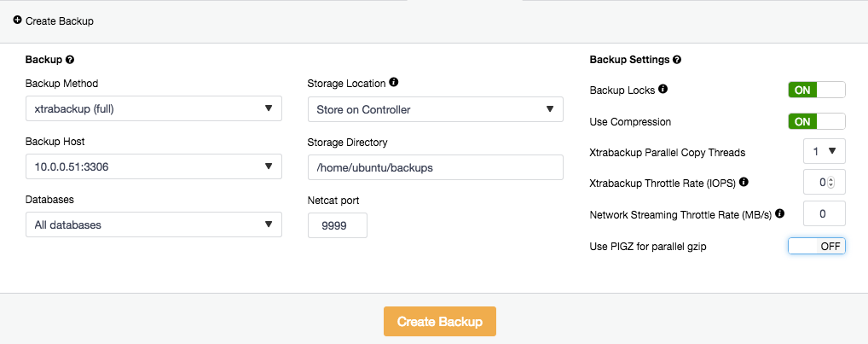Enable Use PIGZ for parallel gzip

pos(817,247)
